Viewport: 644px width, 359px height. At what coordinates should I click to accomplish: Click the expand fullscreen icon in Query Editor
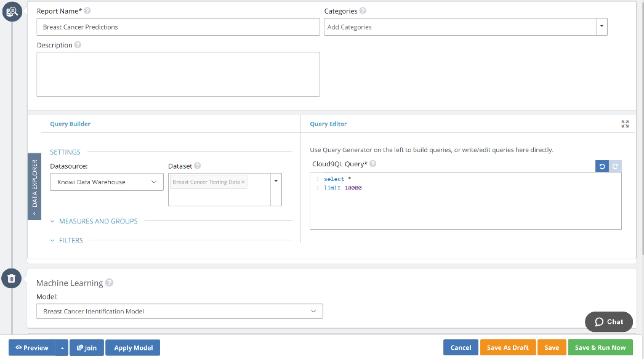tap(625, 124)
